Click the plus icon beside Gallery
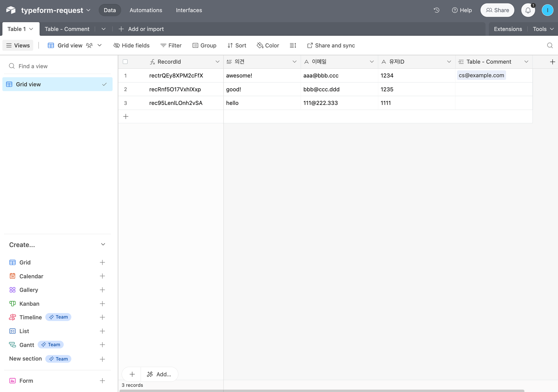Screen dimensions: 558x392 tap(102, 290)
